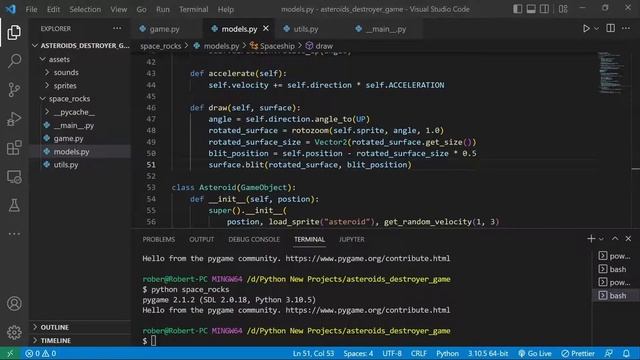Open the Terminal menu
The width and height of the screenshot is (640, 360).
[193, 9]
